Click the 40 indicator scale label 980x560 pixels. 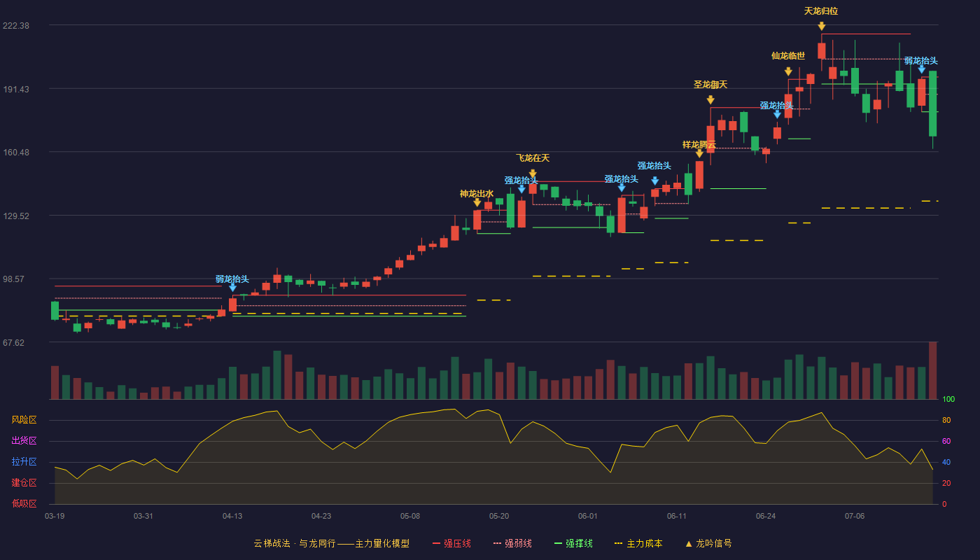point(946,463)
